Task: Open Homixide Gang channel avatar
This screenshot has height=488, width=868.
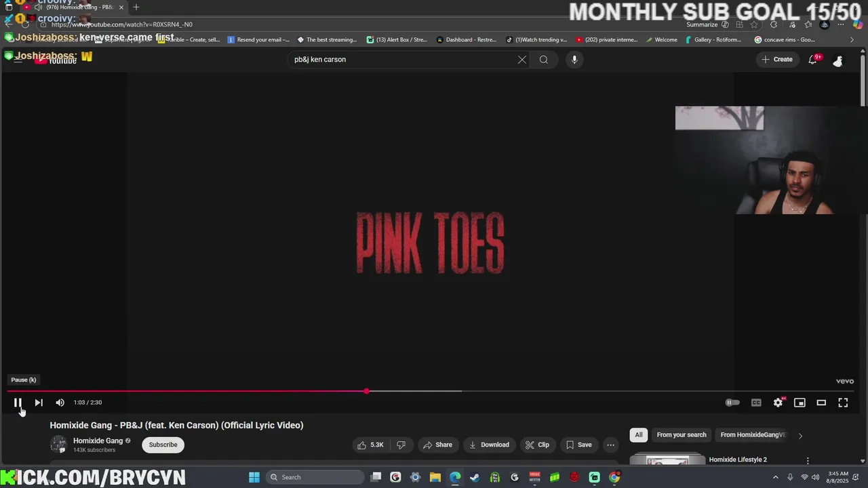Action: (x=59, y=445)
